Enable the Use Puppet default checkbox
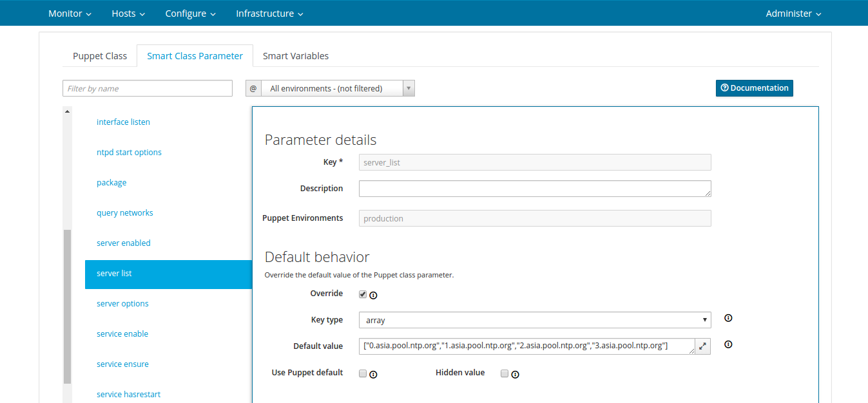Screen dimensions: 868x403 (363, 373)
